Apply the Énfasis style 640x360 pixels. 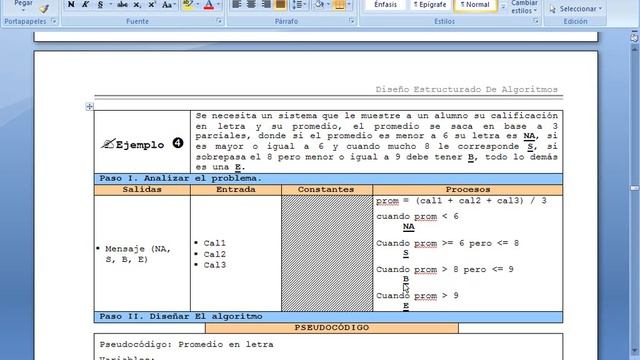(x=385, y=5)
